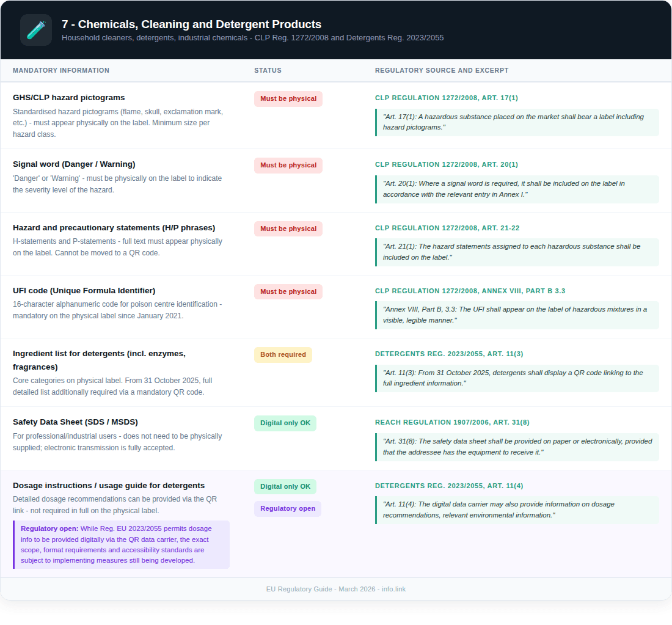Click the 'Must be physical' badge for UFI code
This screenshot has height=625, width=672.
tap(288, 292)
